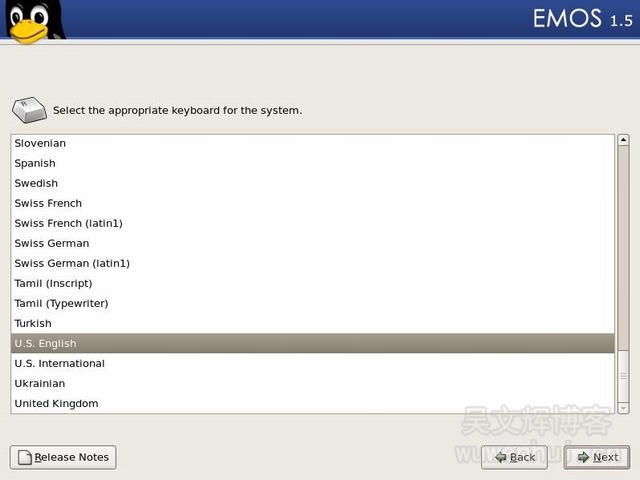Select Swiss German keyboard layout
640x480 pixels.
pos(52,243)
